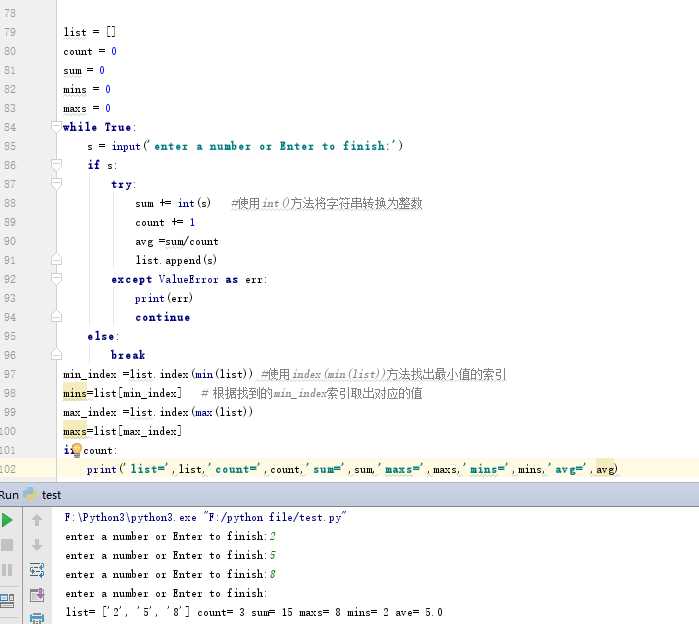699x624 pixels.
Task: Click the 'break' keyword
Action: (128, 355)
